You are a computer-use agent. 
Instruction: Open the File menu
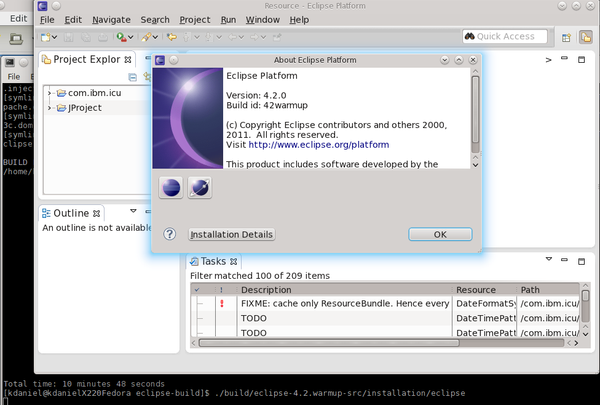tap(47, 20)
